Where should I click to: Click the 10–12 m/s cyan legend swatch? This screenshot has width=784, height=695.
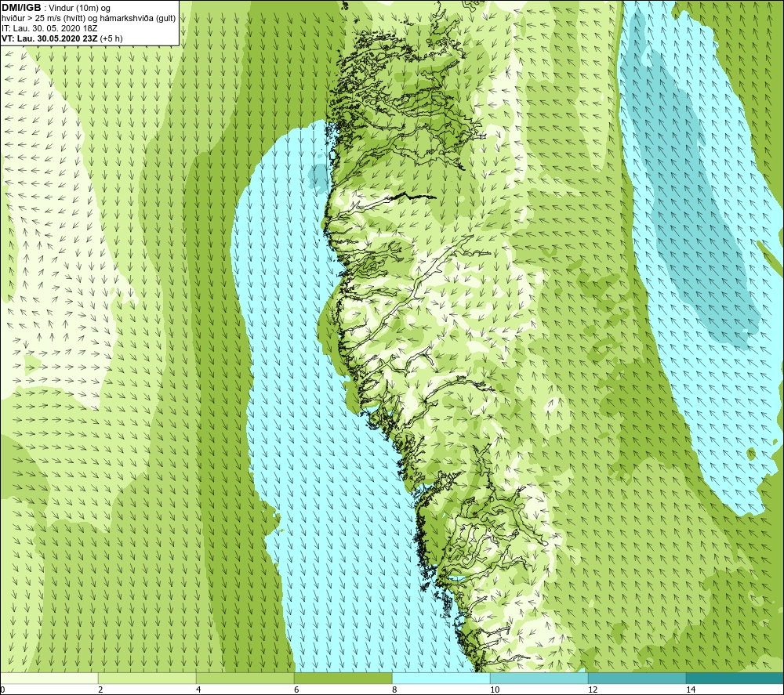tap(539, 679)
